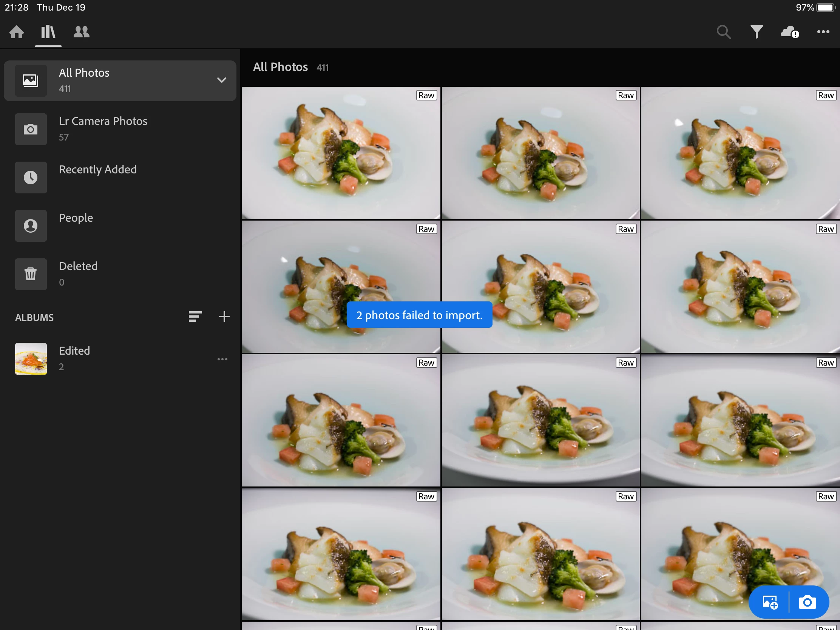840x630 pixels.
Task: Open the search magnifier
Action: tap(723, 32)
